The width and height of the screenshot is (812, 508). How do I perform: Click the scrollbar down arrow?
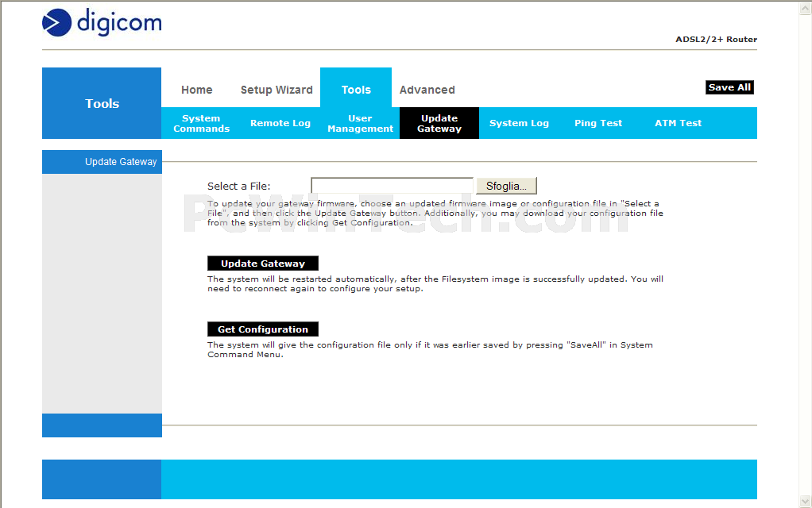coord(805,502)
